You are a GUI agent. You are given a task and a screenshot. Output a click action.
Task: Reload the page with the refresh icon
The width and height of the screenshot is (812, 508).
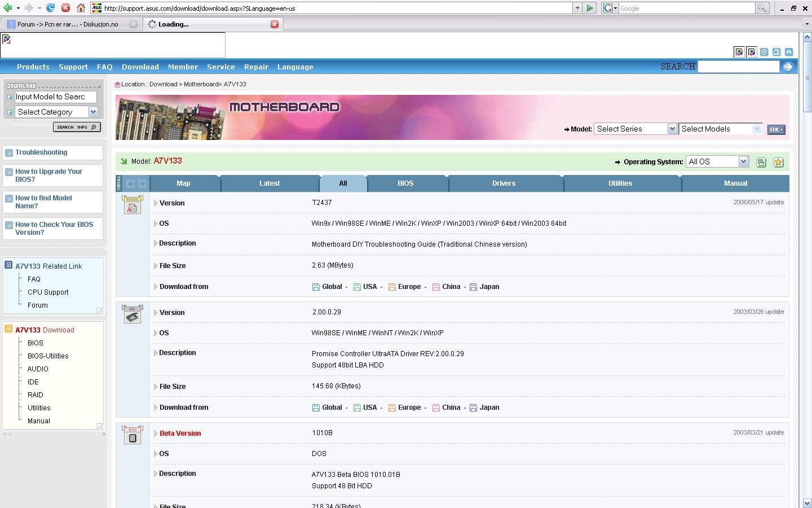click(x=50, y=8)
